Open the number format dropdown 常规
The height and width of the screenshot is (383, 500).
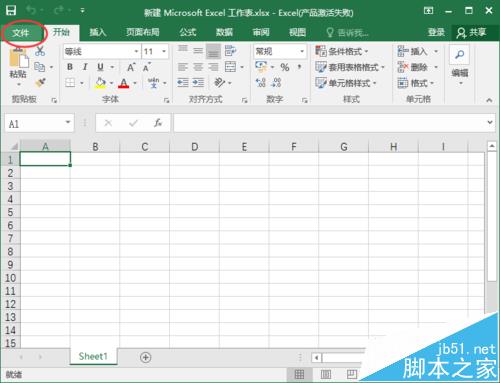point(302,51)
